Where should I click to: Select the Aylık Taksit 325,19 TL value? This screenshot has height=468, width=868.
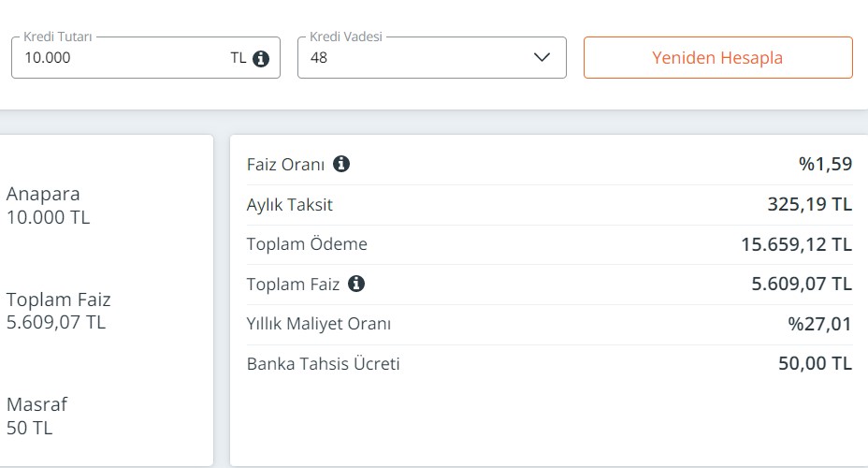tap(809, 204)
